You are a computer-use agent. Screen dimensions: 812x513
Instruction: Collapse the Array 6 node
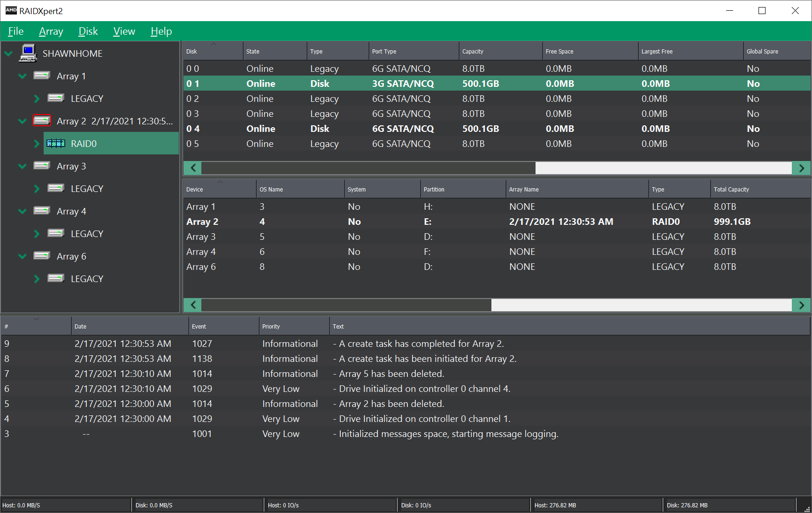pos(22,256)
